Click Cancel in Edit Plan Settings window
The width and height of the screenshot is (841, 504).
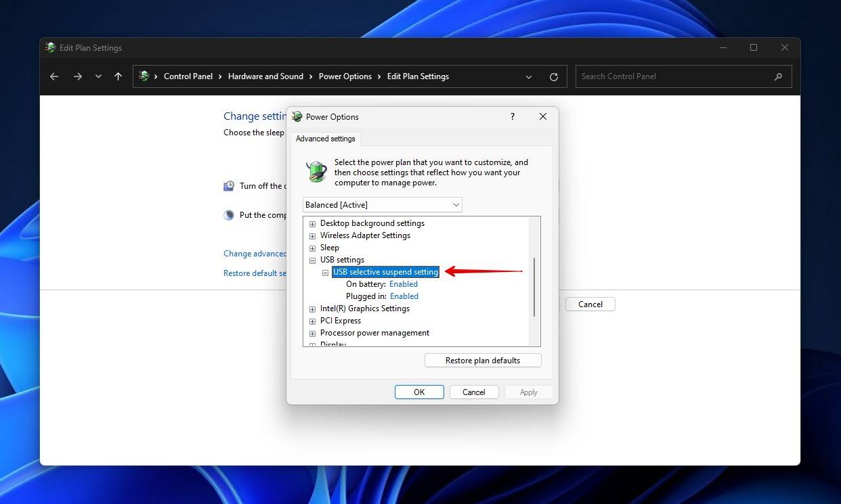tap(590, 304)
